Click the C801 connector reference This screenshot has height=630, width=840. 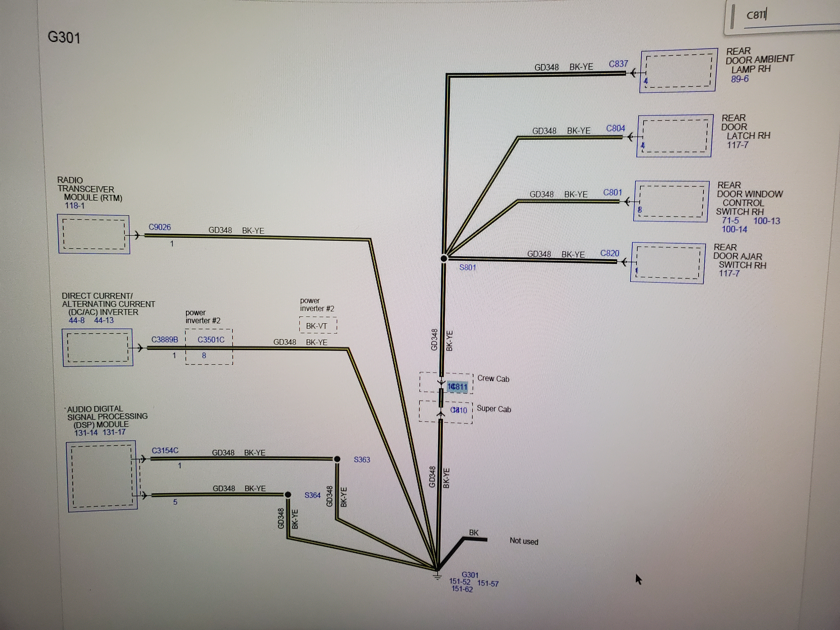click(612, 192)
